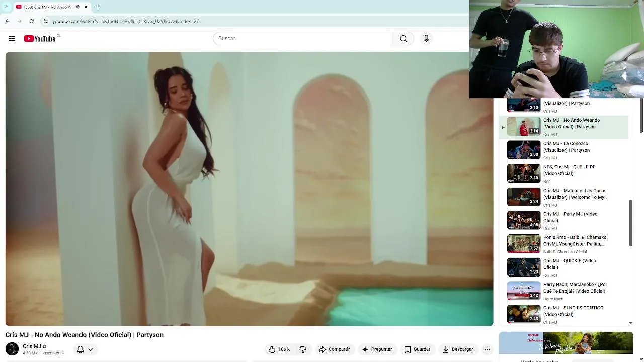Screen dimensions: 644x362
Task: Open Ponle Rmx - Balbi El Chamako title
Action: [575, 241]
